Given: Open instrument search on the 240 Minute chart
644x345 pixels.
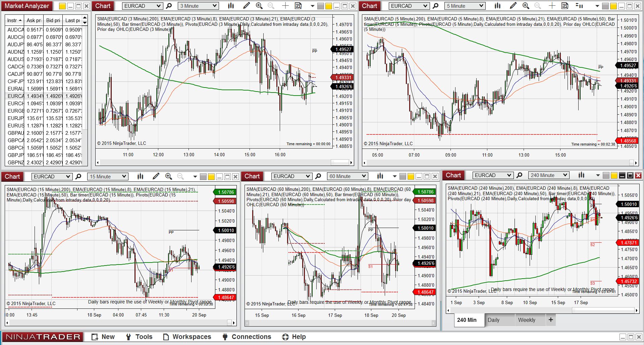Looking at the screenshot, I should pos(519,175).
